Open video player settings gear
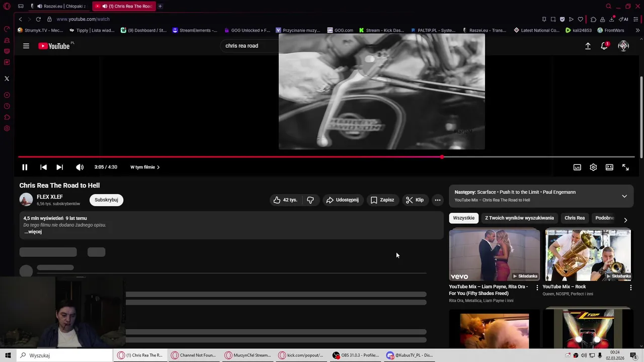 pos(593,167)
